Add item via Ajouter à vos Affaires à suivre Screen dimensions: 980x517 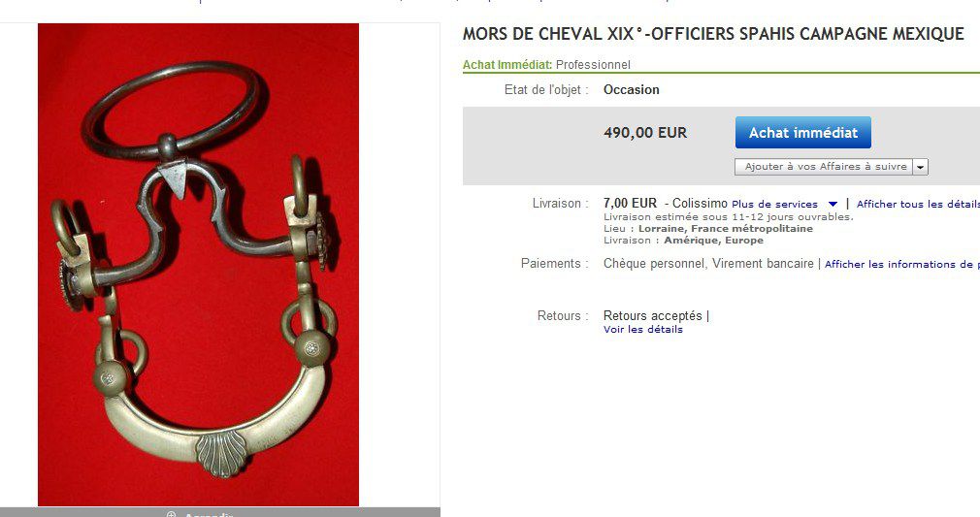(x=824, y=167)
